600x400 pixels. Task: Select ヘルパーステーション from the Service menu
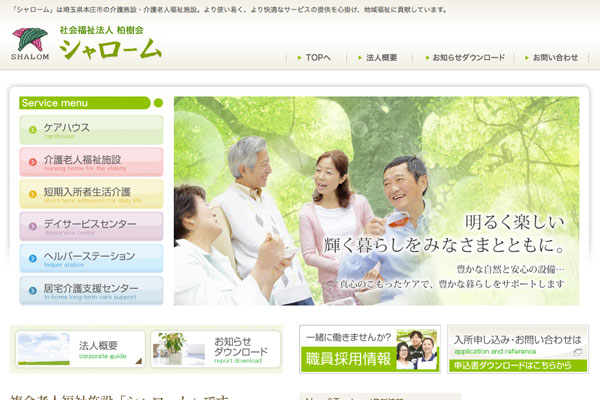(91, 258)
